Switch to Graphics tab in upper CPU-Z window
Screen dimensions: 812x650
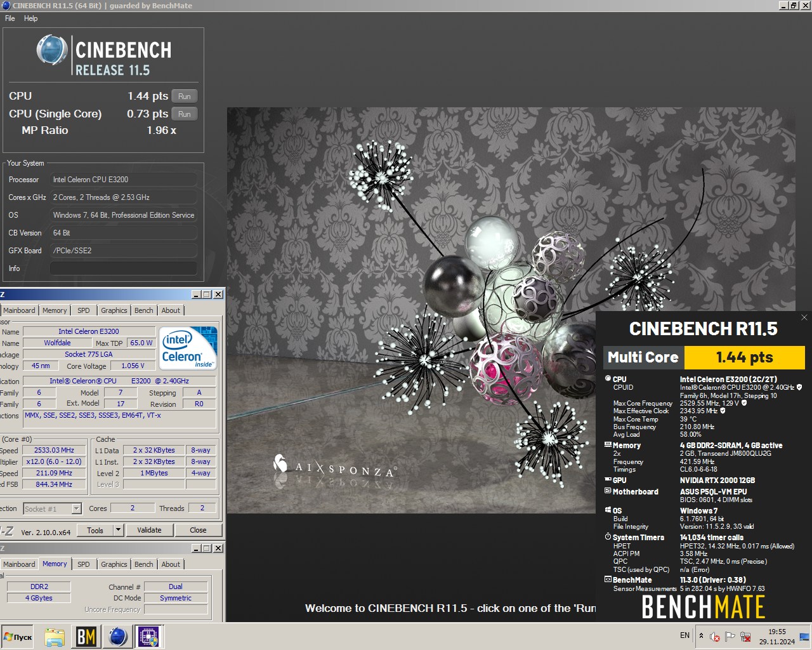click(x=114, y=310)
